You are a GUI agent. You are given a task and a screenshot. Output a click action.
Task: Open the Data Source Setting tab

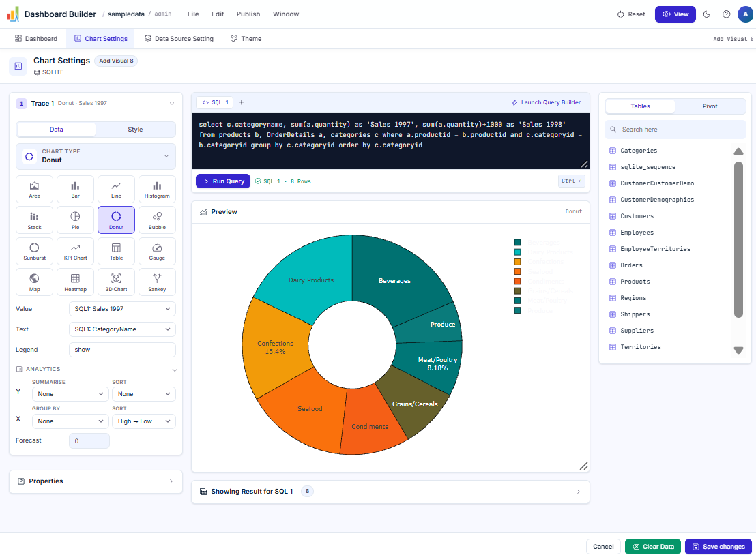(179, 39)
